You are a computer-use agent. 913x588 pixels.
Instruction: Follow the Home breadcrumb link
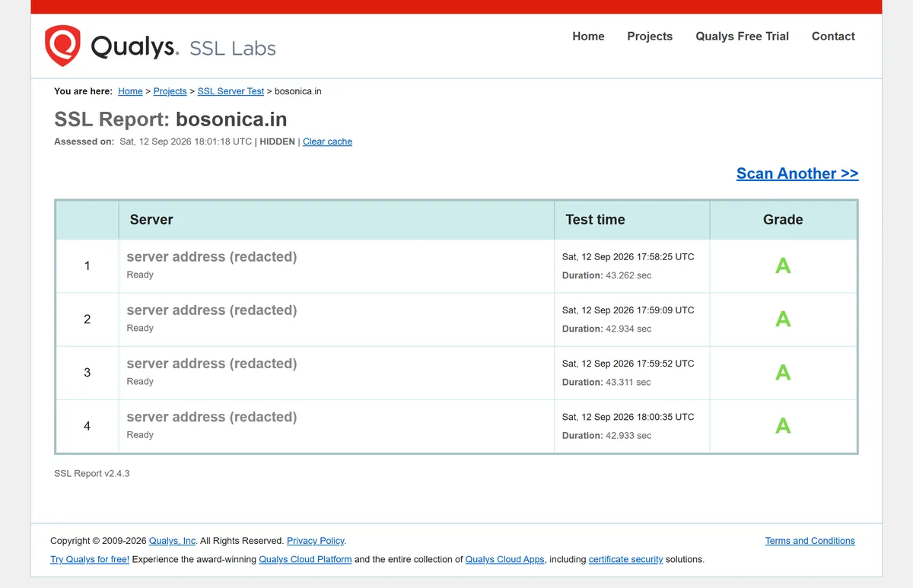click(130, 91)
